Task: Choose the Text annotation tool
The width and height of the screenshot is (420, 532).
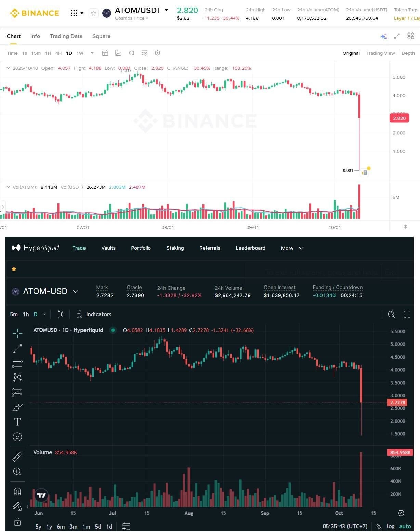Action: [x=17, y=422]
